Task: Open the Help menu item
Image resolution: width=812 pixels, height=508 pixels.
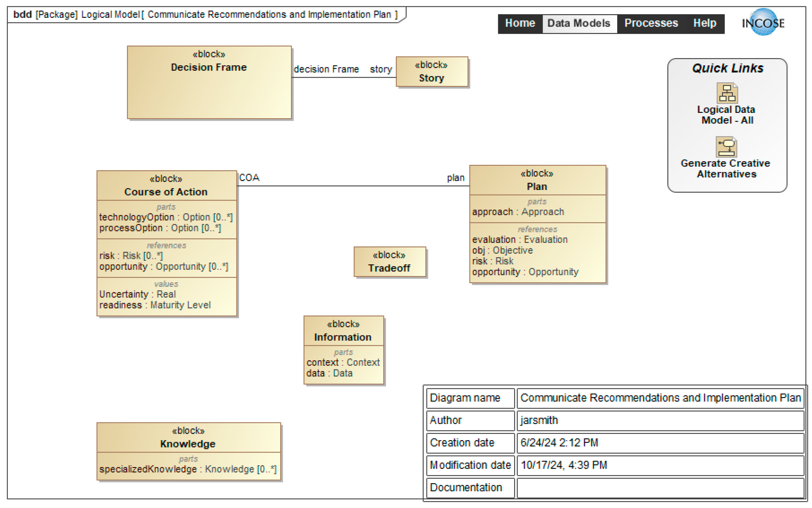Action: tap(704, 23)
